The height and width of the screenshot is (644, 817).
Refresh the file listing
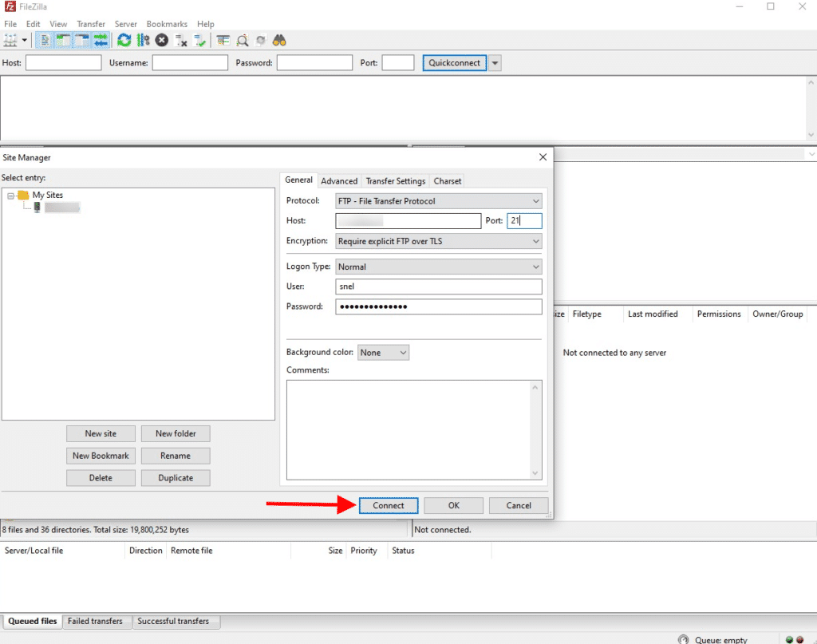click(x=124, y=40)
